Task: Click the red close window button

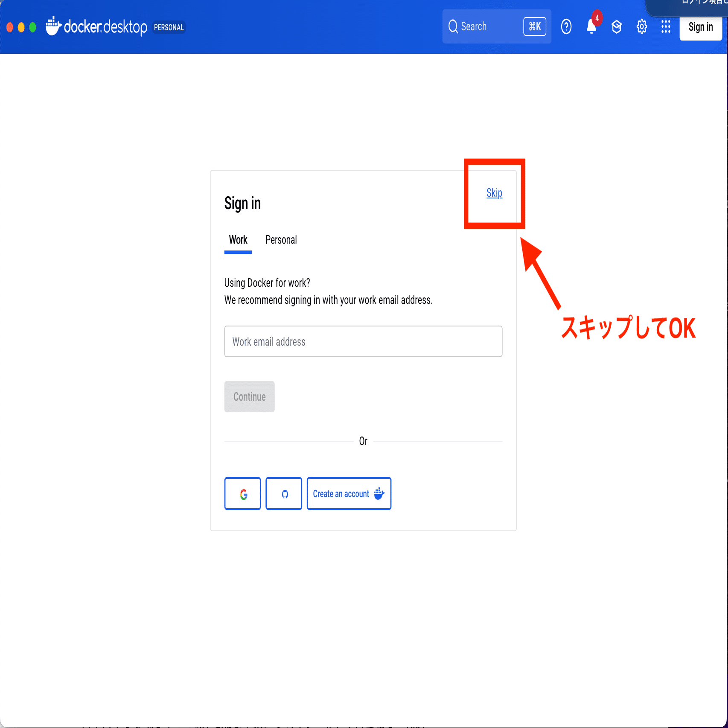Action: 10,27
